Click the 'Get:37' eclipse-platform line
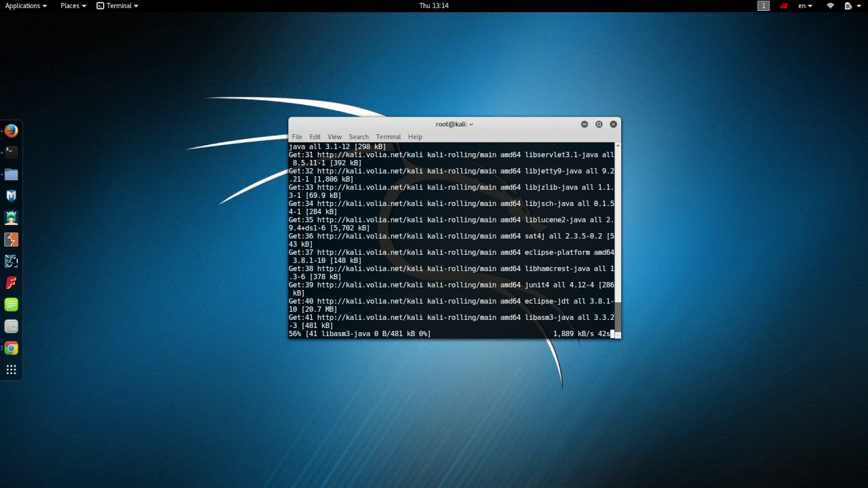868x488 pixels. (x=452, y=256)
